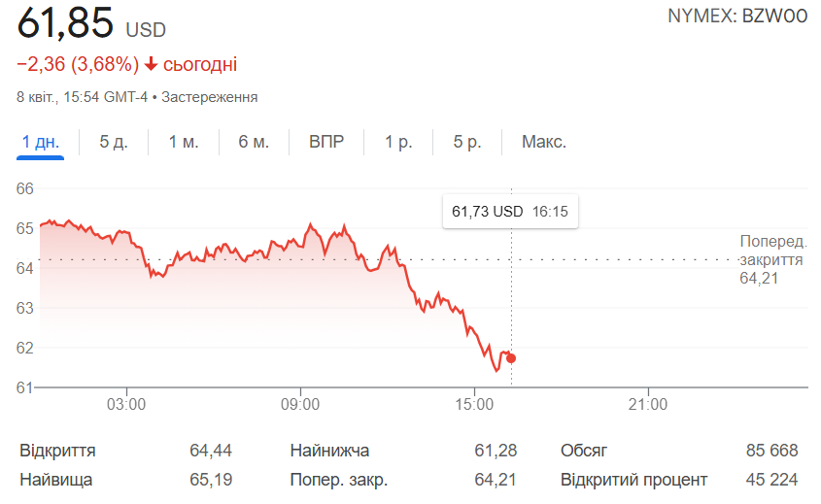Click the 61,85 current price value
The height and width of the screenshot is (504, 821).
click(65, 21)
